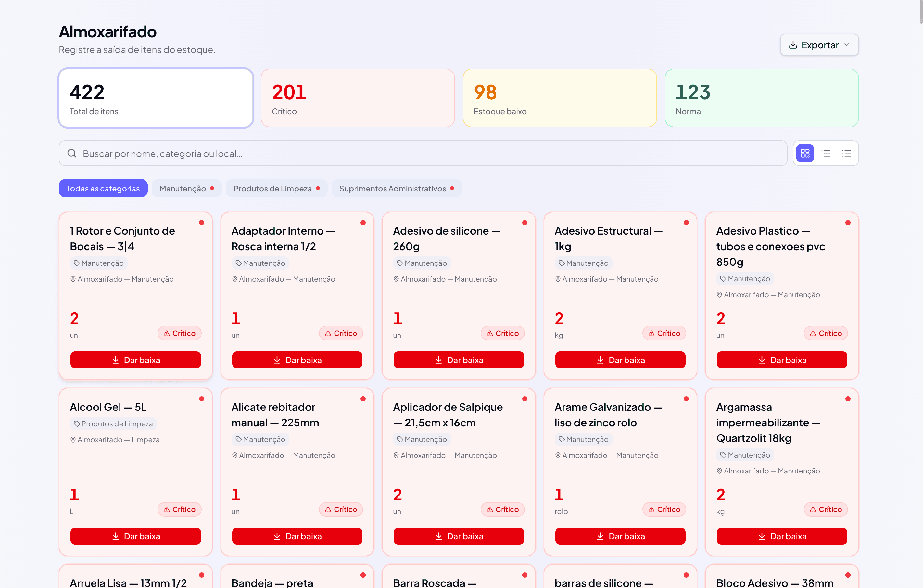Click warning icon on Arame Galvanizado Crítico badge
Screen dimensions: 923x588
click(x=651, y=510)
